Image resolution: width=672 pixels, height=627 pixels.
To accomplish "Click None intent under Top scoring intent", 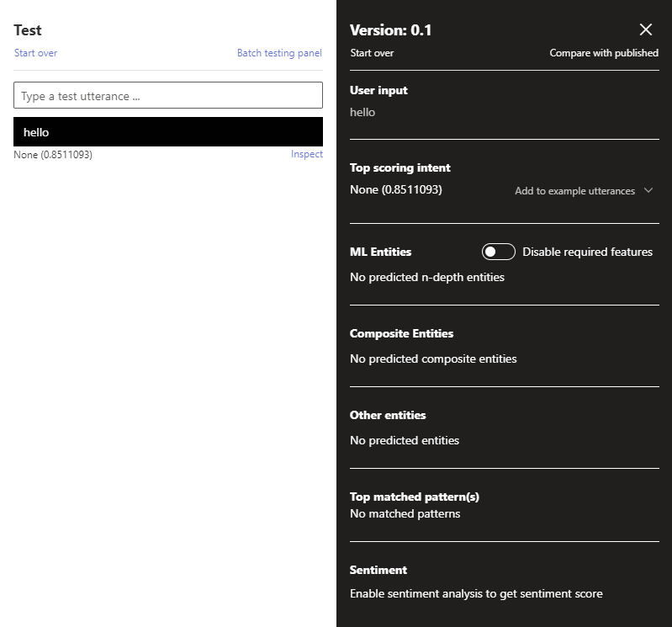I will 395,189.
